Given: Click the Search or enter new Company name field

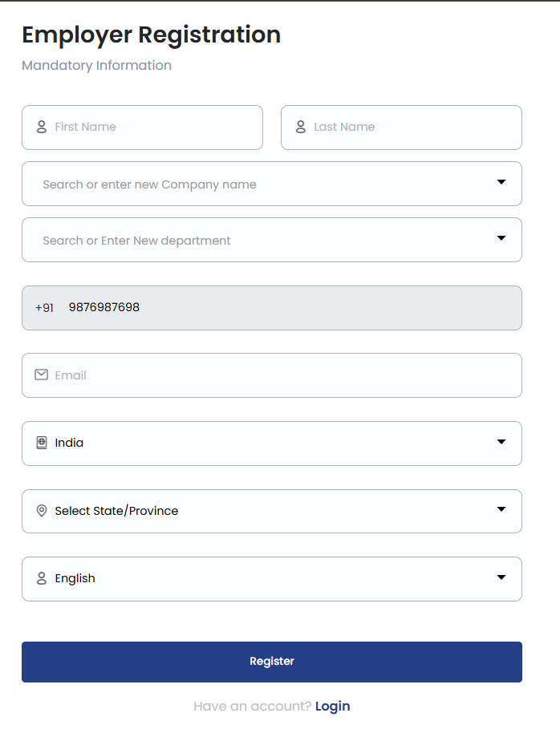Looking at the screenshot, I should tap(257, 184).
